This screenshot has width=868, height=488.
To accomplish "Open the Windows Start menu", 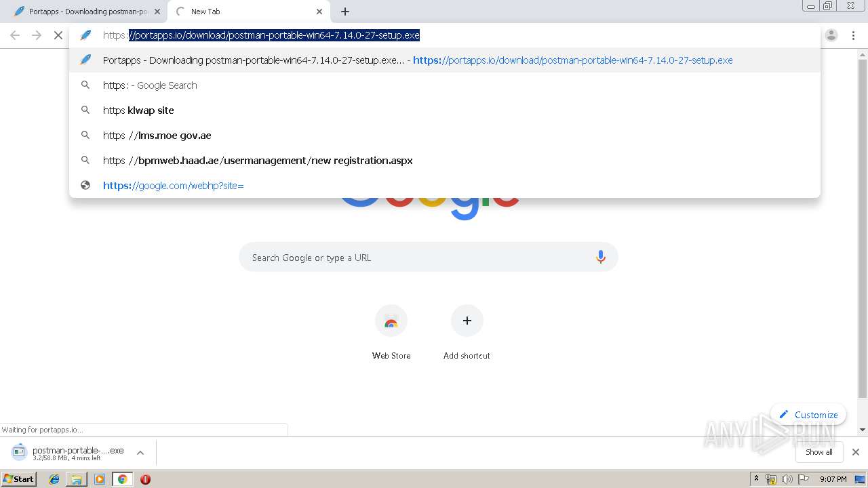I will click(18, 479).
